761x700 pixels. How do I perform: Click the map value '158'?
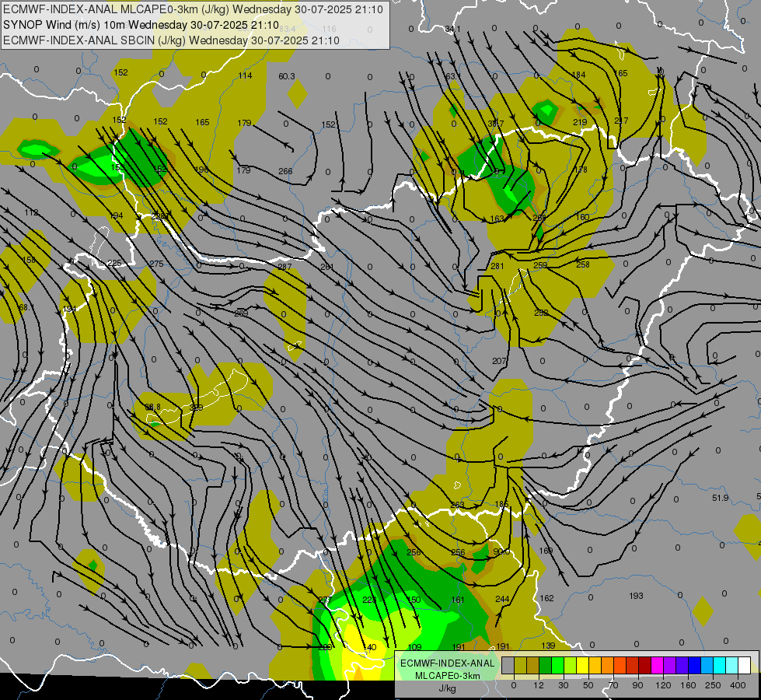(x=29, y=260)
